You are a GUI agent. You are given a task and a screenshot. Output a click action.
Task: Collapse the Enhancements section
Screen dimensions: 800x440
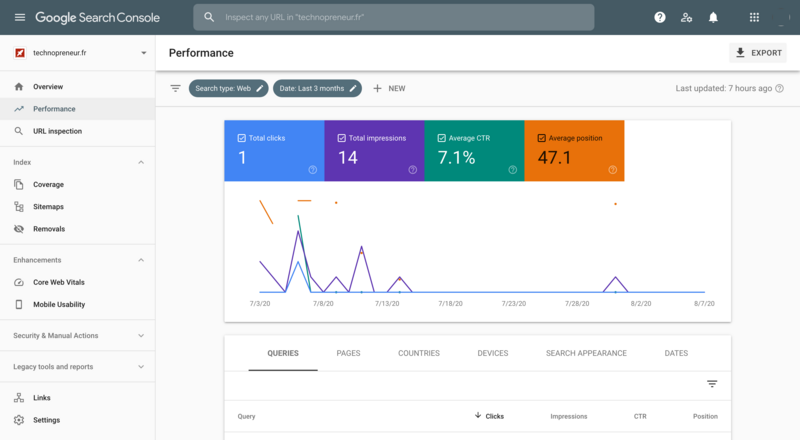[141, 260]
